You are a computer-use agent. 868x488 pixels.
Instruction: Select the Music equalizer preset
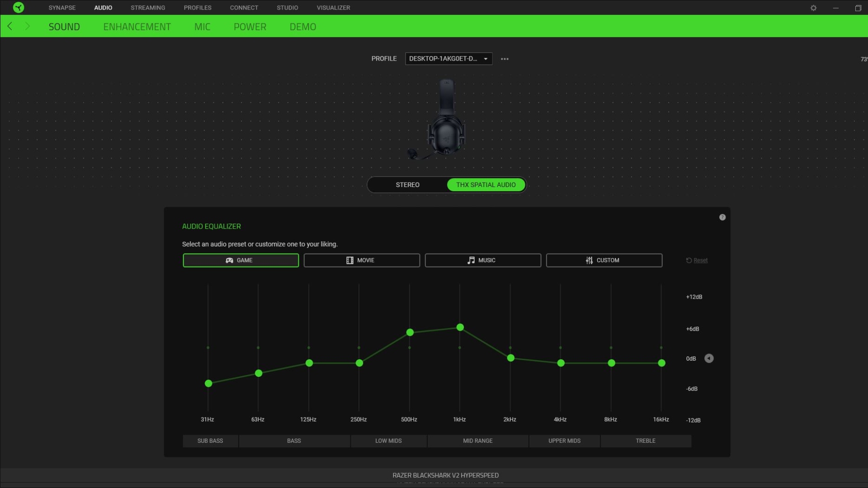click(483, 260)
